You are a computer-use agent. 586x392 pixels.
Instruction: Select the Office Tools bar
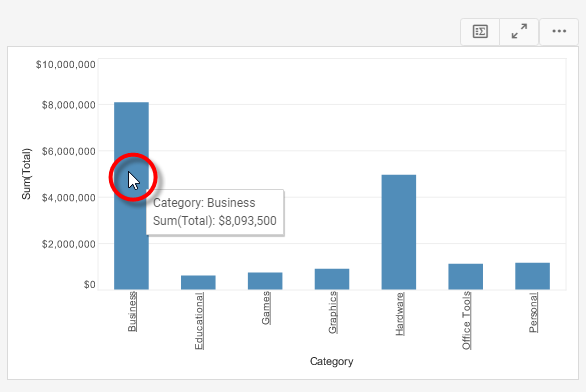click(x=466, y=277)
